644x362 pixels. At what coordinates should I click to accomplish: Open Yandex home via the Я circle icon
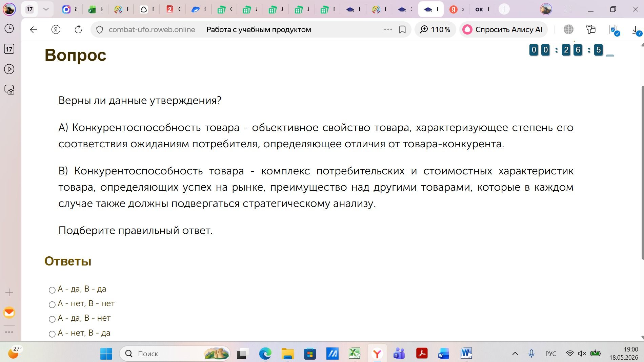56,30
